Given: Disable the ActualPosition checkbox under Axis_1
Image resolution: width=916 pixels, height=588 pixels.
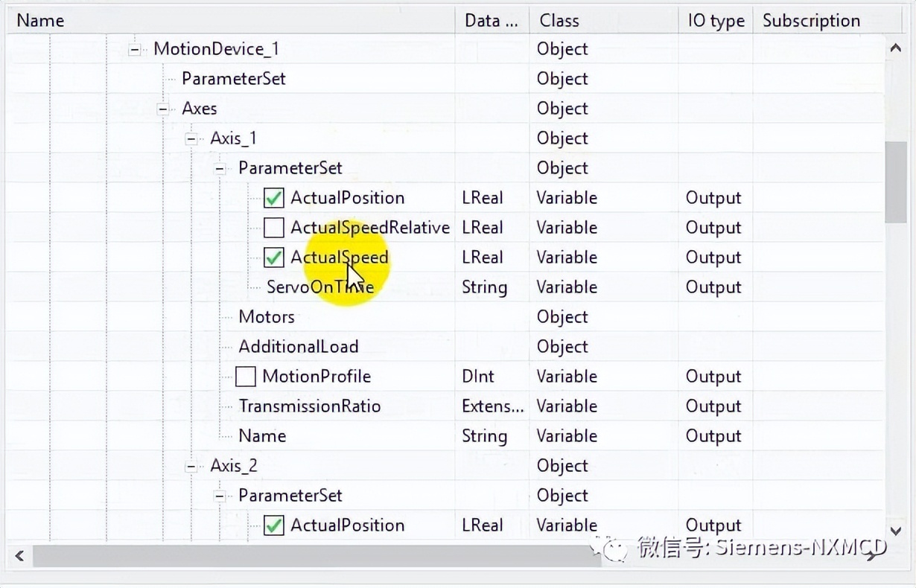Looking at the screenshot, I should [273, 197].
